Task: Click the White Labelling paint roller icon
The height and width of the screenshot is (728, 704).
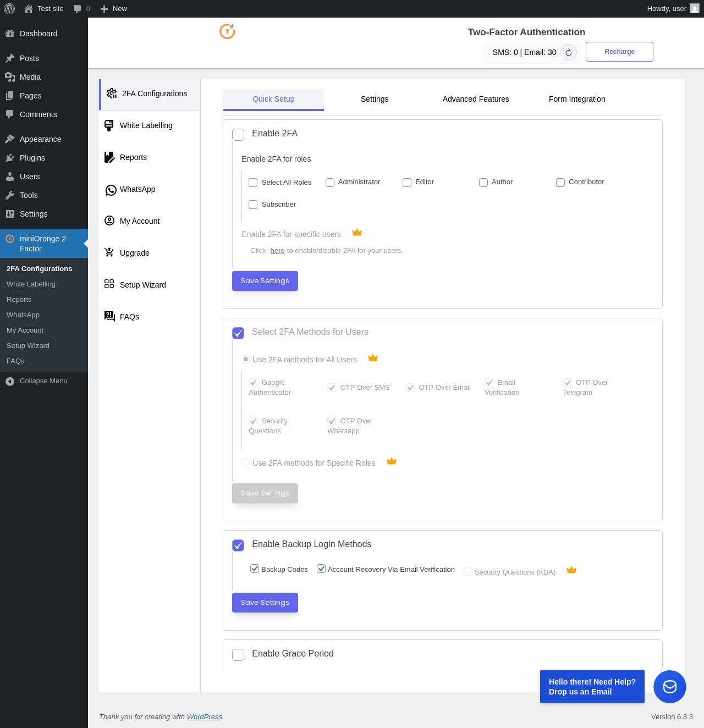Action: tap(109, 125)
